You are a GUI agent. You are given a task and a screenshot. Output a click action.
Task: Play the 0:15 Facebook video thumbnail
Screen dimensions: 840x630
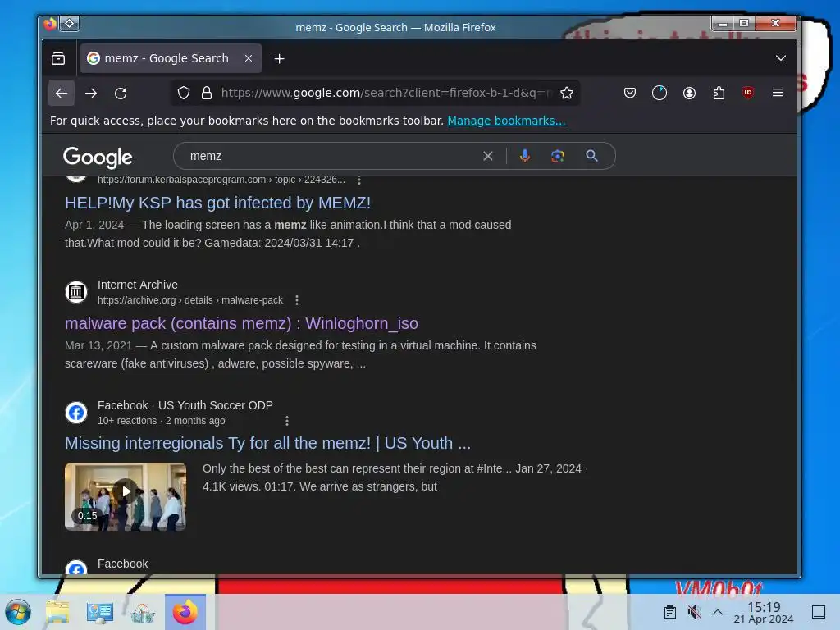126,496
